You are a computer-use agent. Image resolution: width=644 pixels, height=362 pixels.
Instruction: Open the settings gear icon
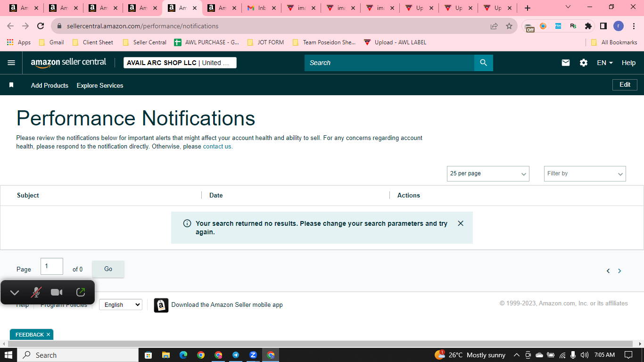(584, 63)
